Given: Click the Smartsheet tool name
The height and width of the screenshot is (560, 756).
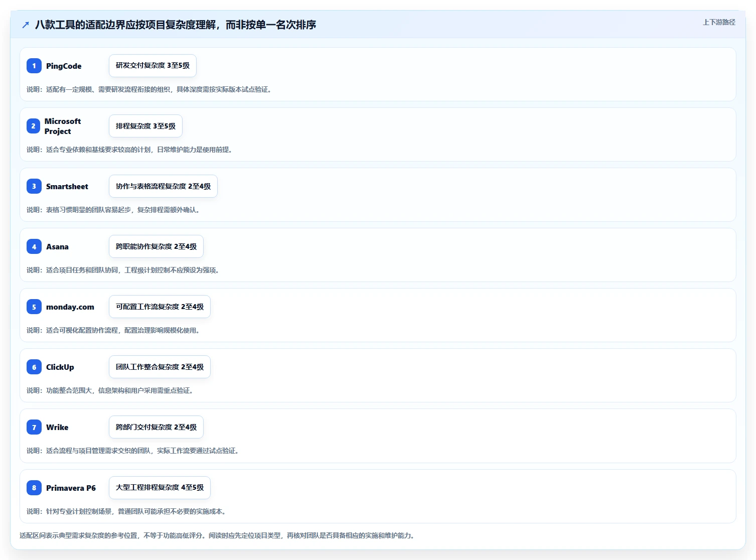Looking at the screenshot, I should coord(67,186).
